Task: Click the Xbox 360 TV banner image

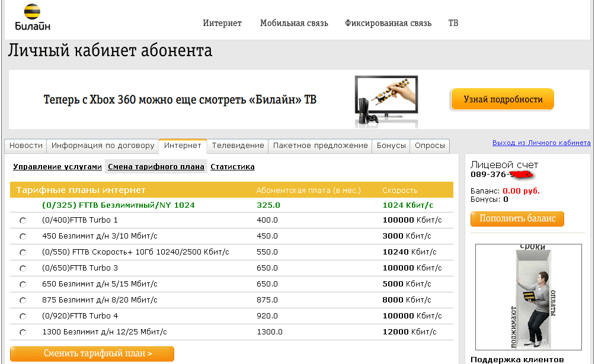Action: 386,100
